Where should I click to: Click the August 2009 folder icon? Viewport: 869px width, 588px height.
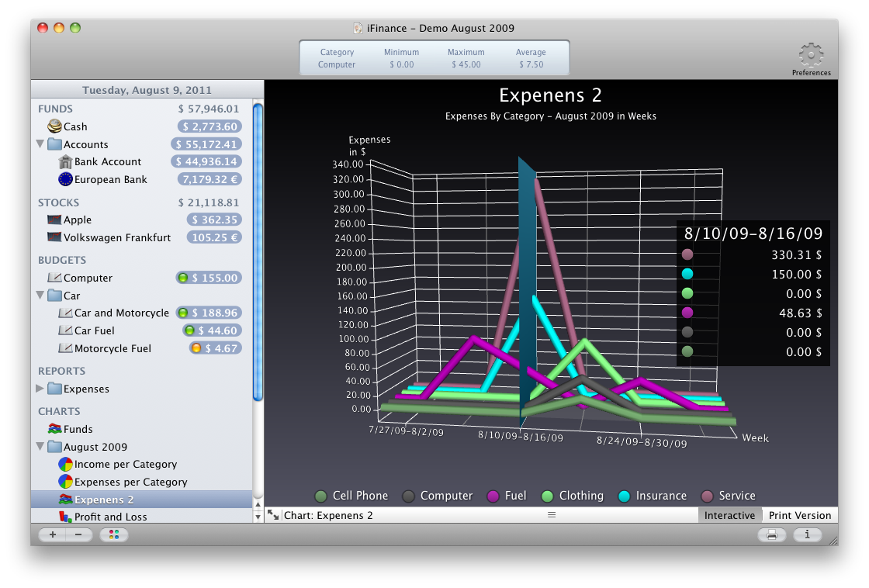pyautogui.click(x=54, y=446)
